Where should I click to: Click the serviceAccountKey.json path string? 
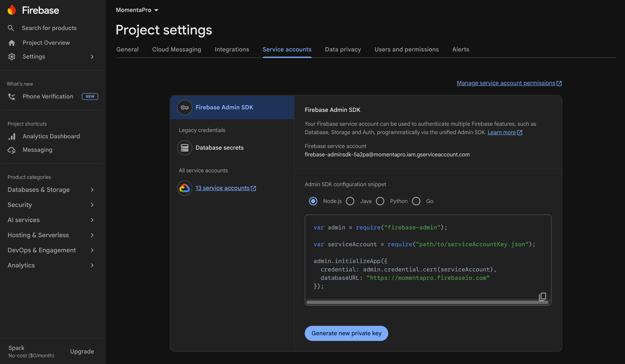point(472,244)
